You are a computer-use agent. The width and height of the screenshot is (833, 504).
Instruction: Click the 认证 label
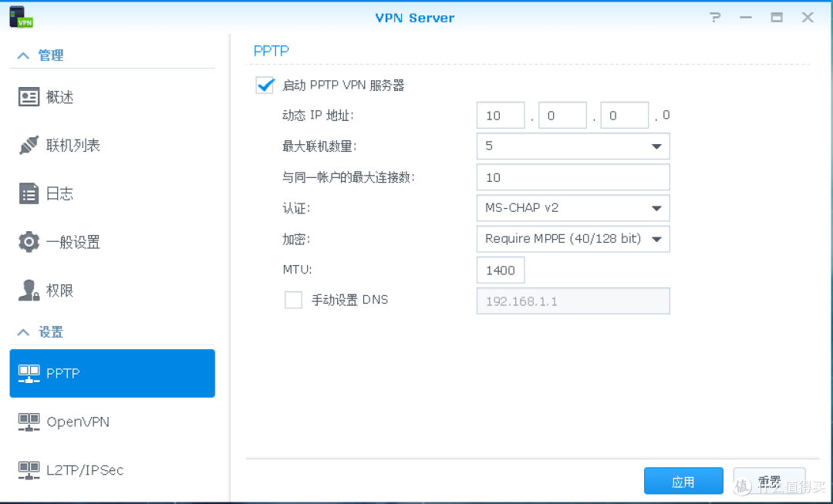click(296, 208)
